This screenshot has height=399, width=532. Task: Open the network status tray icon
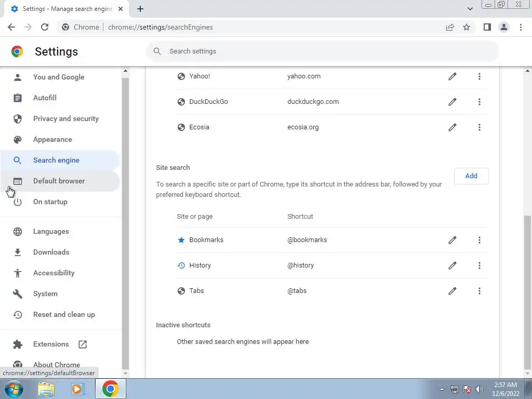click(x=454, y=389)
